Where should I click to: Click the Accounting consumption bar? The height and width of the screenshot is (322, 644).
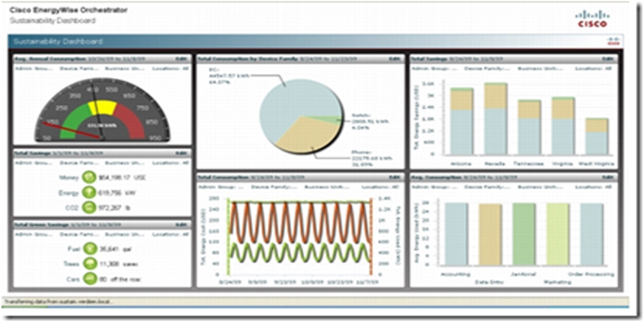coord(456,234)
